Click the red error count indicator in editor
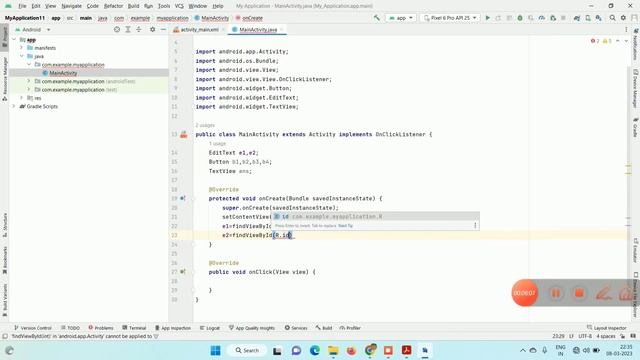Viewport: 640px width, 360px height. (x=595, y=41)
